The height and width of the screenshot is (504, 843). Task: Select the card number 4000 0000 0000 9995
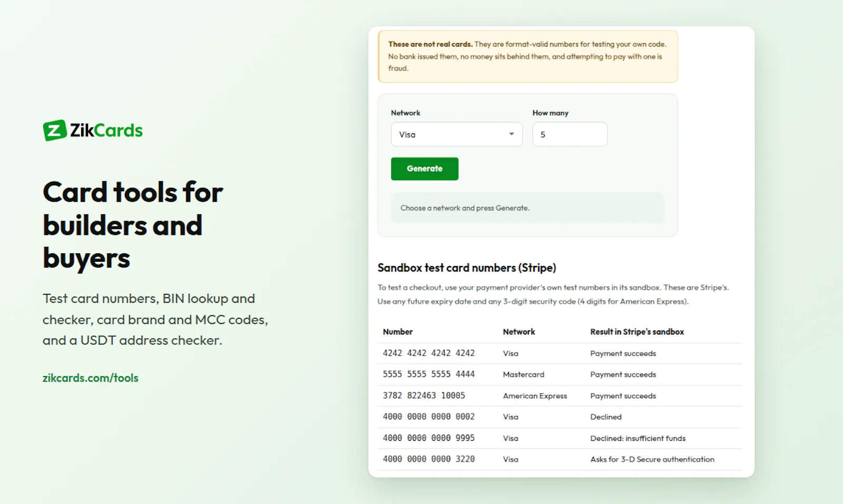pos(429,438)
